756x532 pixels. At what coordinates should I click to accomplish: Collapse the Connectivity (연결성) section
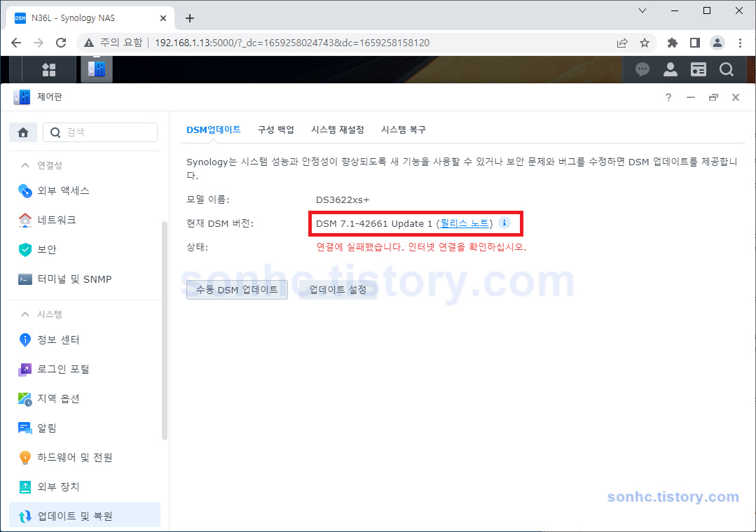pos(25,165)
